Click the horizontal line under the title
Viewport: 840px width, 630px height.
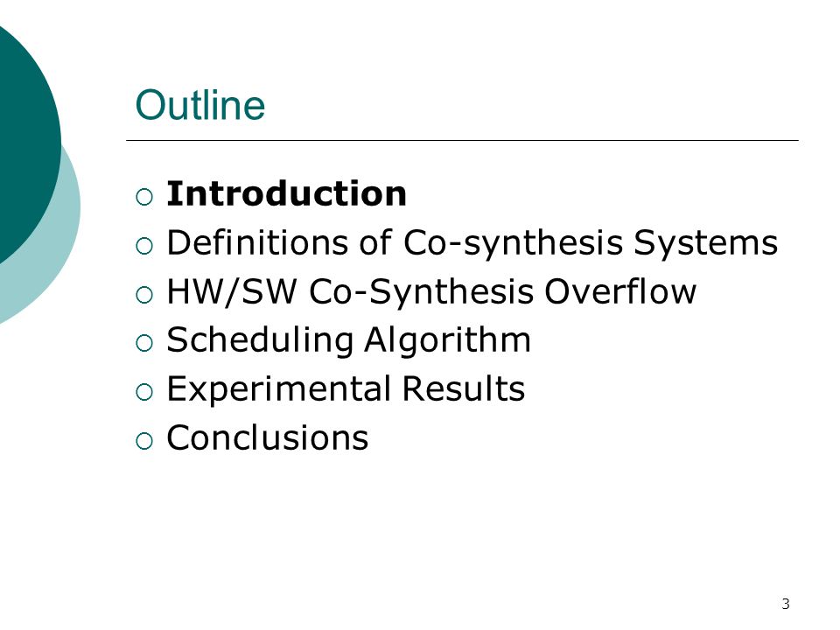pos(462,140)
